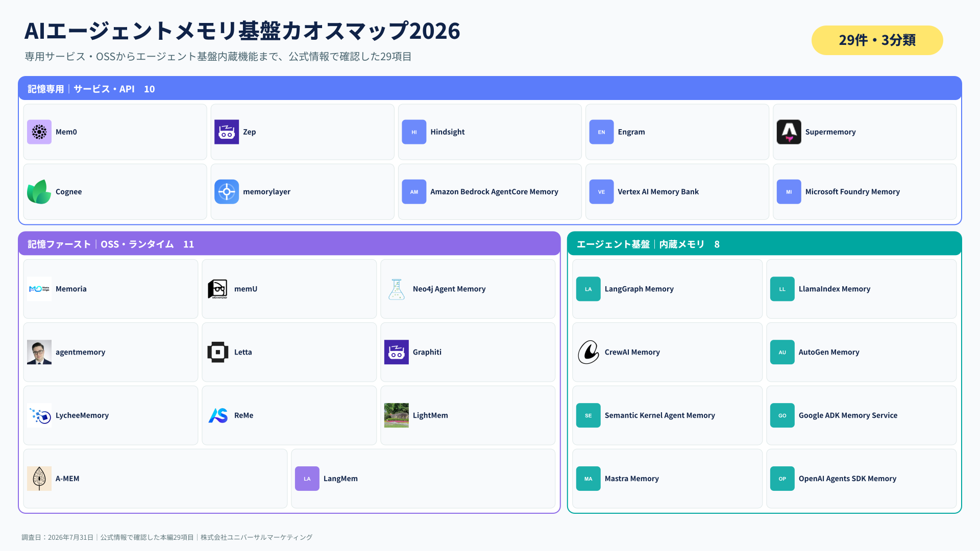Image resolution: width=980 pixels, height=551 pixels.
Task: Click the Zep robot logo icon
Action: [x=227, y=132]
